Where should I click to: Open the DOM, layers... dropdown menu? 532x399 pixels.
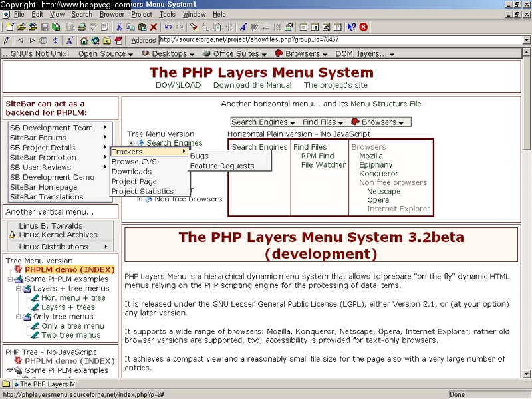pyautogui.click(x=364, y=54)
